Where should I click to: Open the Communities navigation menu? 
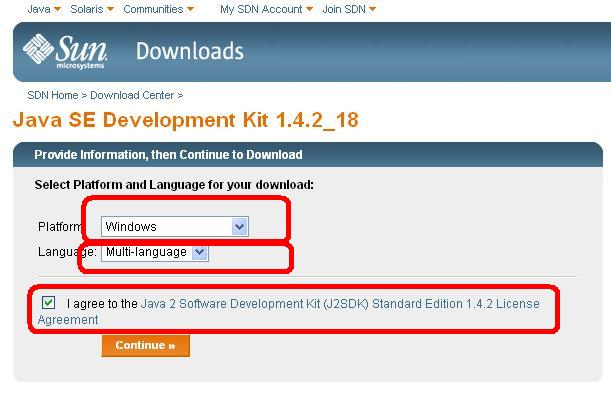click(x=158, y=9)
